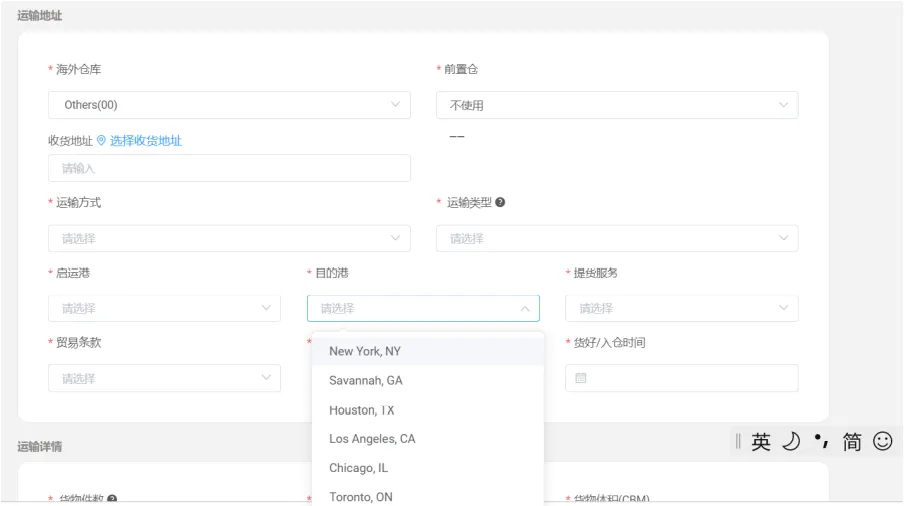Pick Savannah, GA from the port list
The height and width of the screenshot is (506, 904).
pyautogui.click(x=366, y=380)
